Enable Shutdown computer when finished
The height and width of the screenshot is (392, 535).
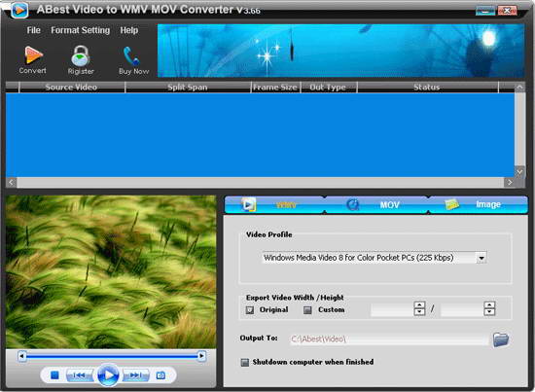244,362
